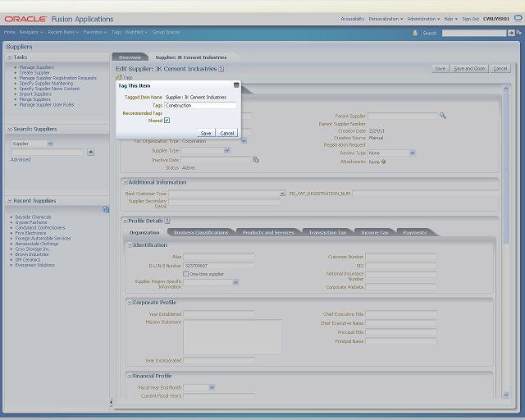Open Review Type dropdown
Viewport: 525px width, 420px height.
pyautogui.click(x=413, y=153)
